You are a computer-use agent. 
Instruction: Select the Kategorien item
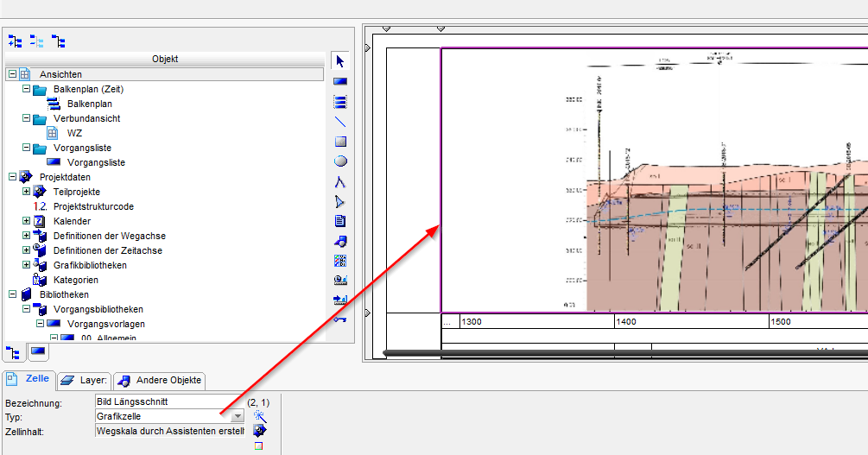tap(76, 280)
